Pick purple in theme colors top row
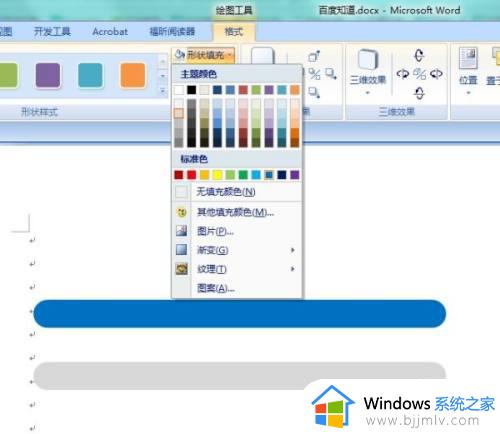The image size is (500, 434). tap(269, 90)
